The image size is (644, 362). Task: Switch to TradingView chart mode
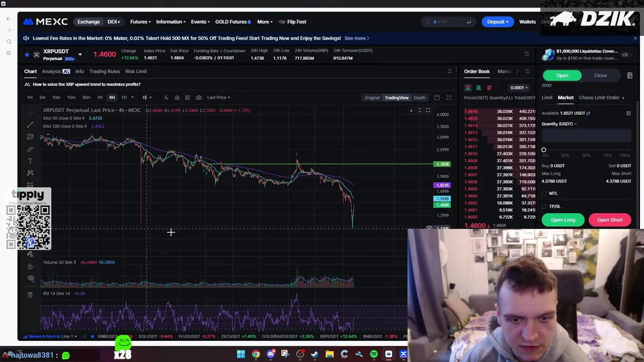coord(397,98)
